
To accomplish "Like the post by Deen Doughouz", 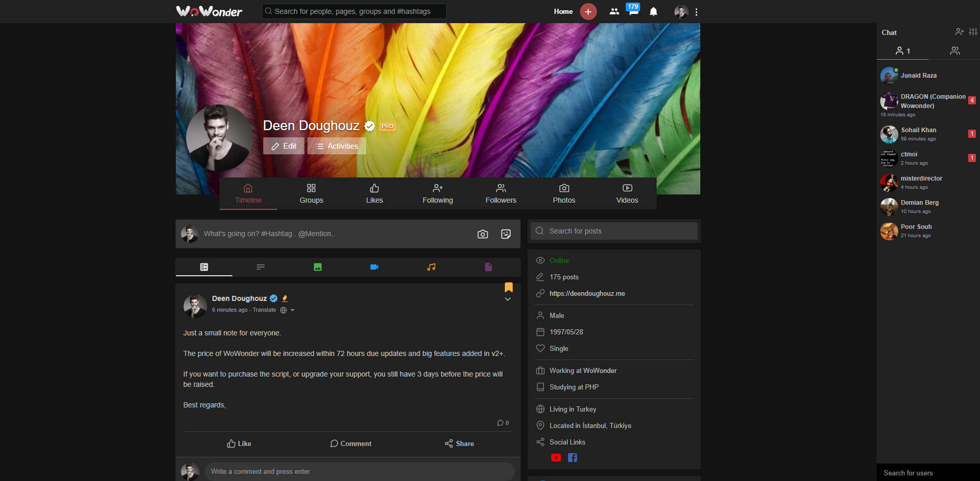I will coord(239,443).
